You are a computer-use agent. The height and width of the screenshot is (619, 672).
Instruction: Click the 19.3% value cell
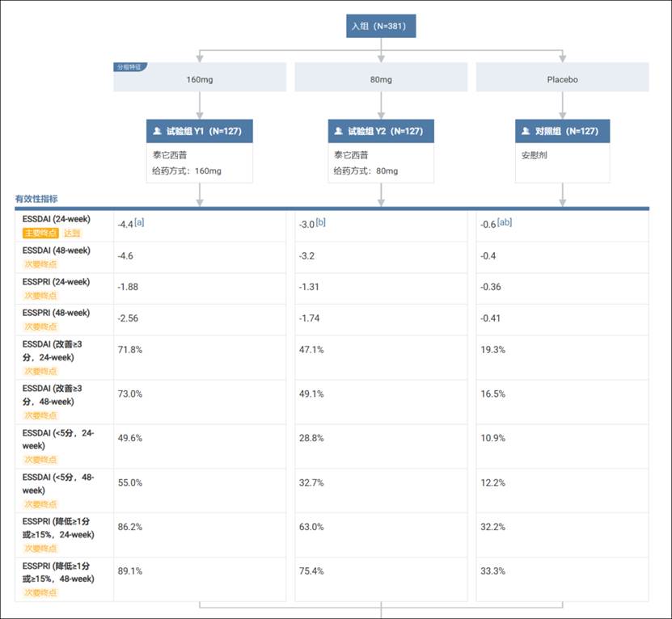pyautogui.click(x=562, y=358)
